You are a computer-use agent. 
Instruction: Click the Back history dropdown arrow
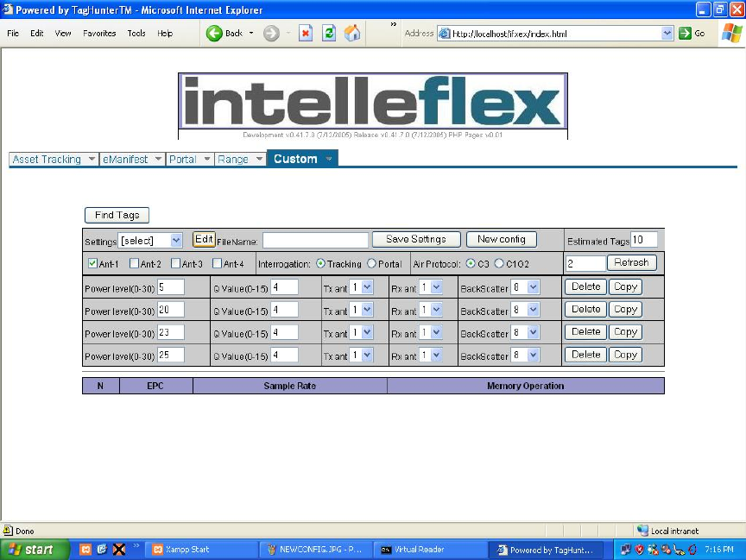coord(251,34)
